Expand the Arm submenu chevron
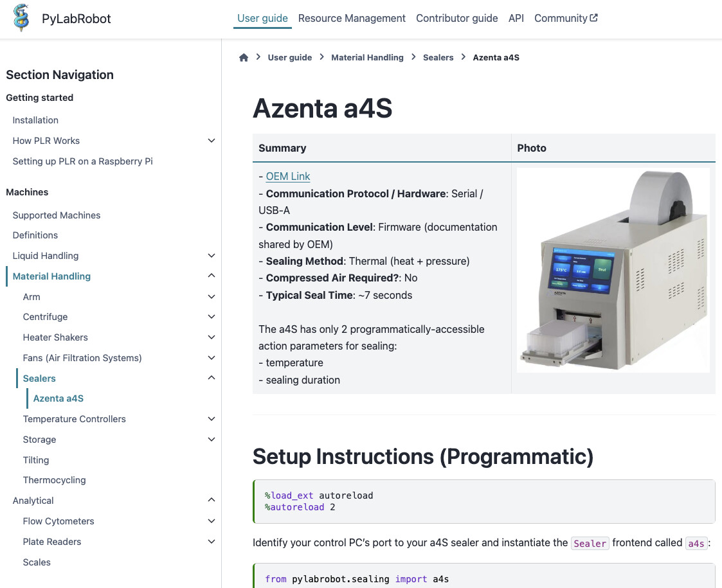The width and height of the screenshot is (722, 588). [x=212, y=297]
